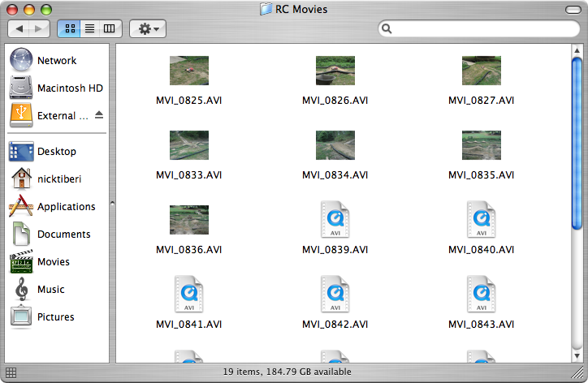Select MVI_0840.AVI QuickTime file icon
Image resolution: width=588 pixels, height=383 pixels.
[x=482, y=220]
